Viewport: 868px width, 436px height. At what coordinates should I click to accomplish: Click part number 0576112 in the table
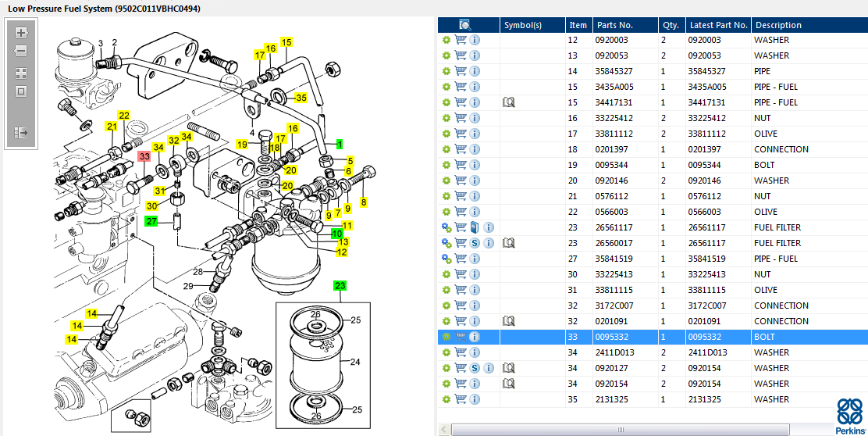612,196
